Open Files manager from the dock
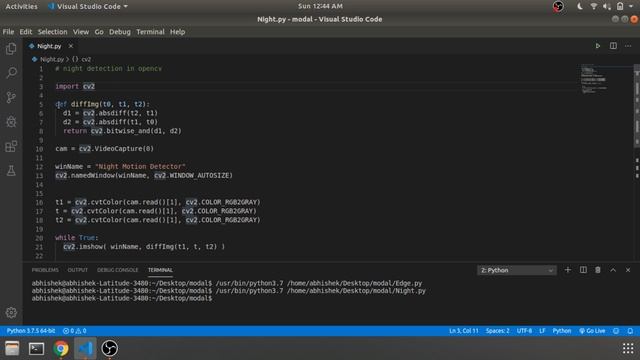This screenshot has width=640, height=360. [12, 348]
